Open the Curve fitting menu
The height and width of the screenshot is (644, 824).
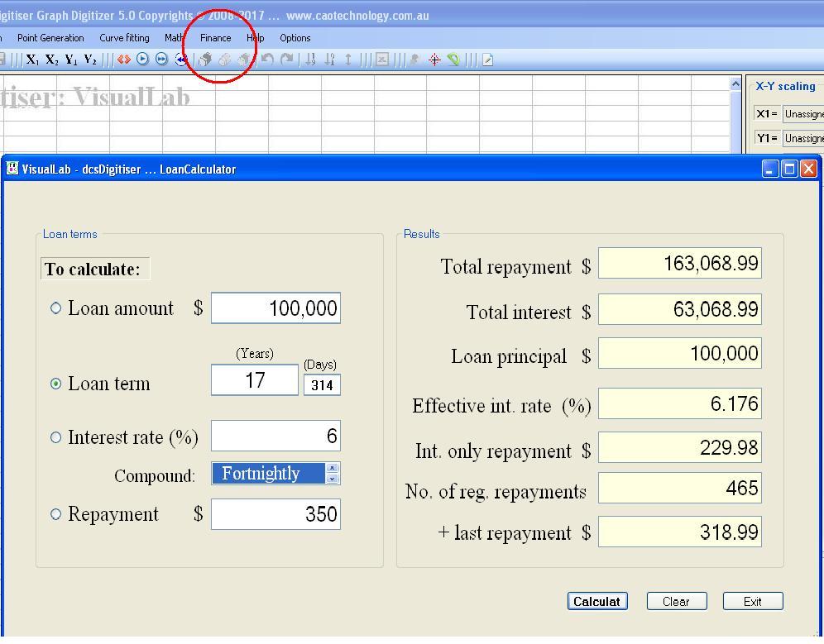pyautogui.click(x=124, y=37)
